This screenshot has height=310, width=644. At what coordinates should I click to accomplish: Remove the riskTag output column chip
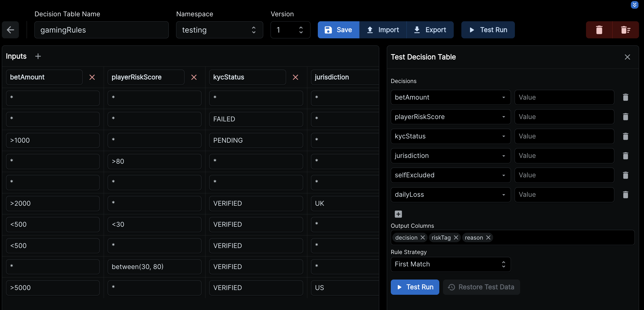(x=456, y=237)
